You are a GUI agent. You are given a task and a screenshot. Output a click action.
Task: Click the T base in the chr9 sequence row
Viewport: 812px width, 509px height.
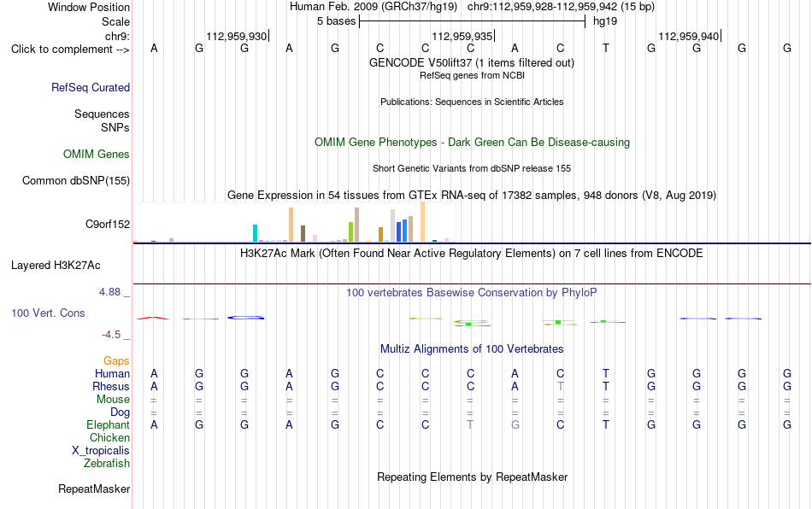[x=606, y=49]
